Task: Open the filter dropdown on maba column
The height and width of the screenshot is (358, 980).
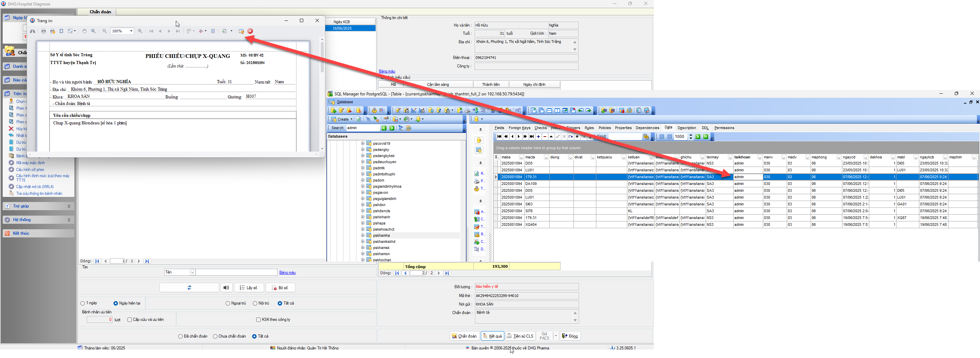Action: click(521, 157)
